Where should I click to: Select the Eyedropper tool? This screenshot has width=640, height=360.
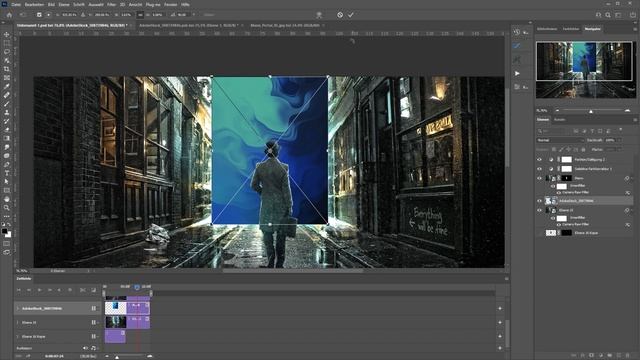tap(7, 86)
